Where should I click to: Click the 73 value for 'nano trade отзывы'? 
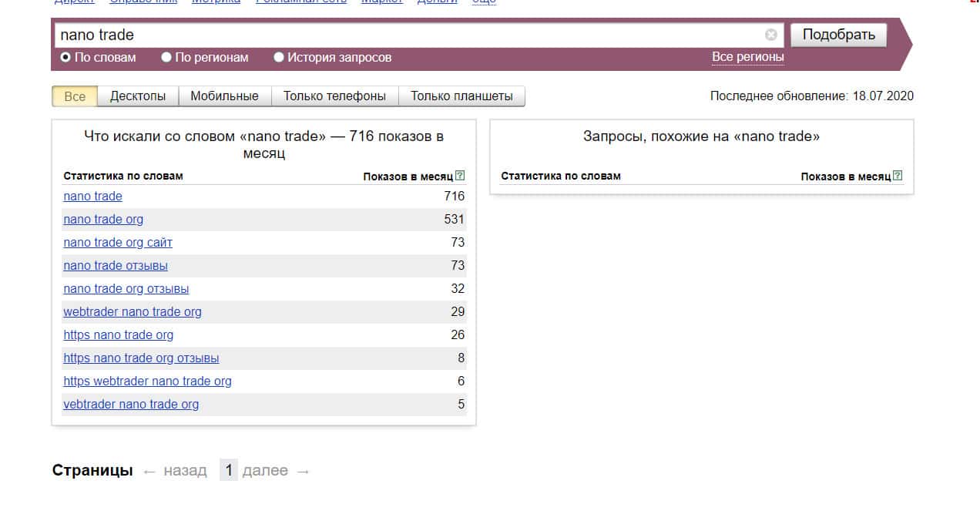[458, 266]
